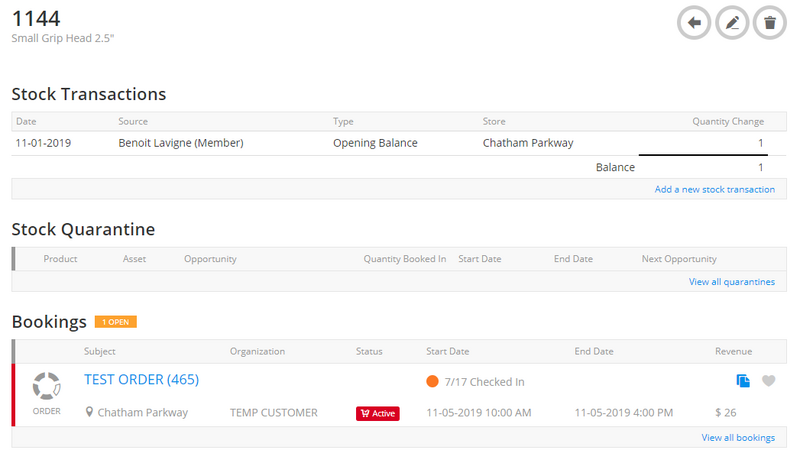Toggle the heart favorite icon

768,381
